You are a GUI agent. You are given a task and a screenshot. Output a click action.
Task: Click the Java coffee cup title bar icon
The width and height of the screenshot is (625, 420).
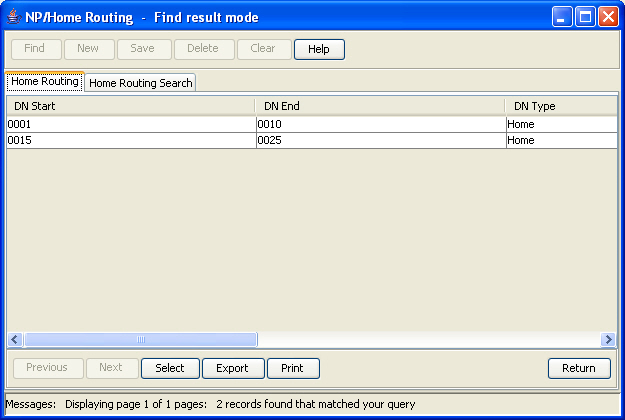tap(14, 17)
